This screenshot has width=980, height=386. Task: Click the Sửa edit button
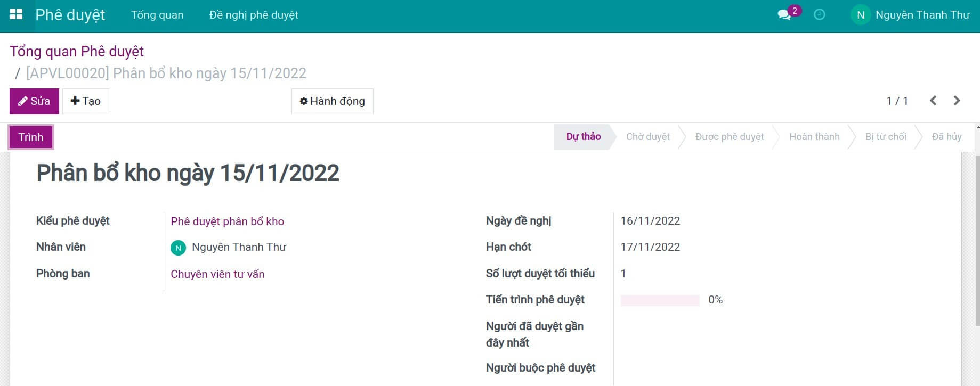pyautogui.click(x=34, y=101)
